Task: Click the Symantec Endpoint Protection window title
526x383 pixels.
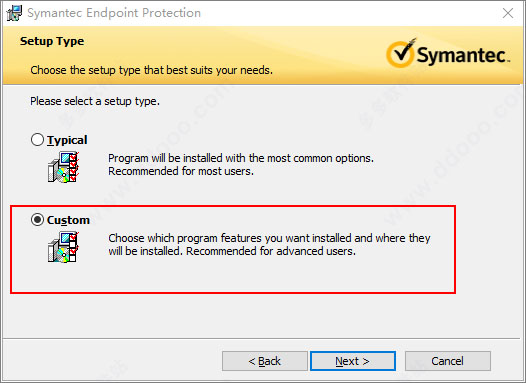Action: pyautogui.click(x=114, y=13)
